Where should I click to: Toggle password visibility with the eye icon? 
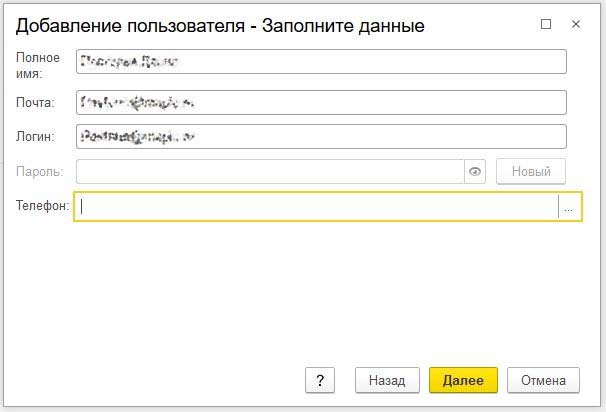point(475,172)
